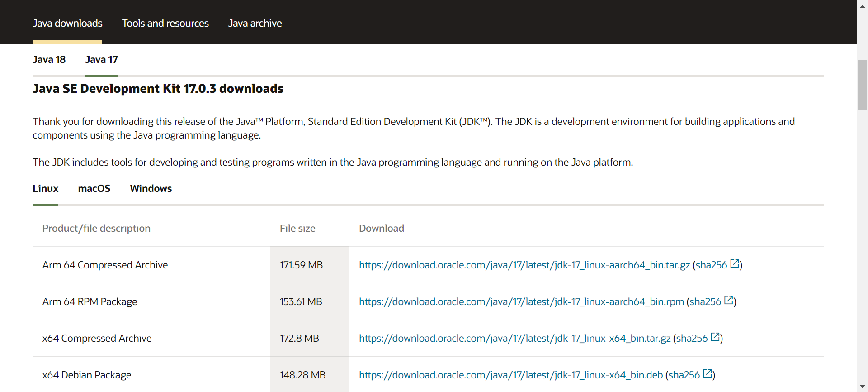
Task: Switch to the Java 18 tab
Action: click(x=49, y=59)
